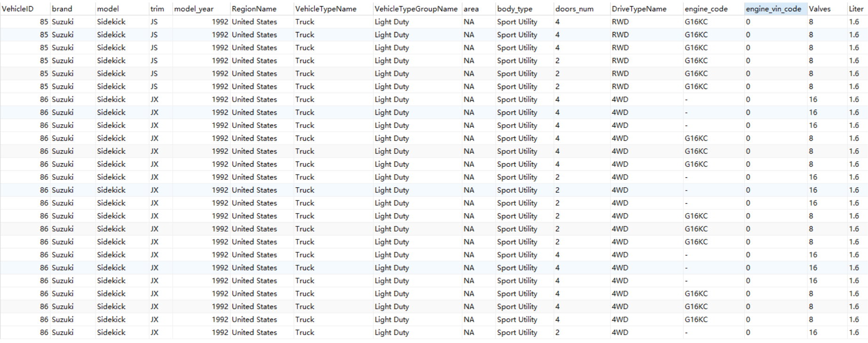This screenshot has width=868, height=343.
Task: Click the model column header
Action: (108, 9)
